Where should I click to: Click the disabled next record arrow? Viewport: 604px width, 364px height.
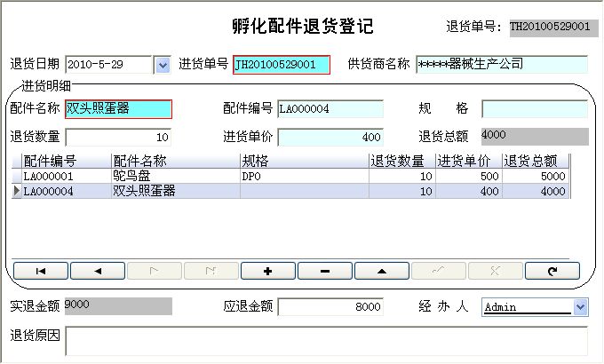click(155, 271)
